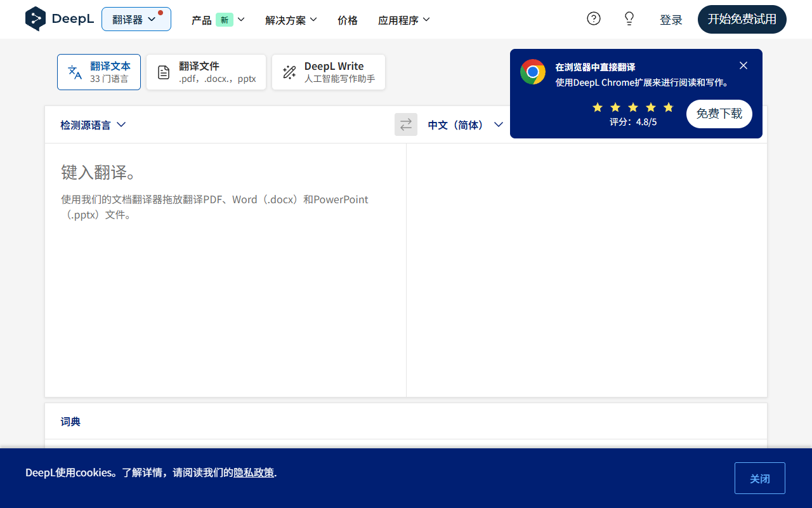812x508 pixels.
Task: Select the 翻译文件 tab
Action: pos(206,72)
